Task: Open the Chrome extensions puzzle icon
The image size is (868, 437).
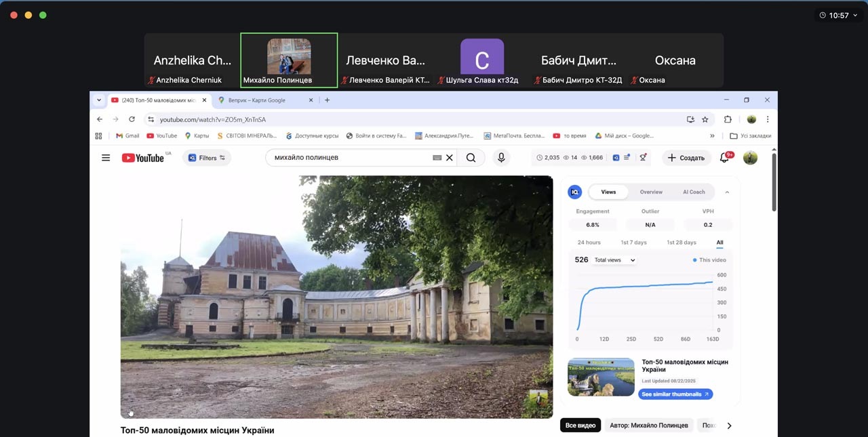Action: [728, 119]
